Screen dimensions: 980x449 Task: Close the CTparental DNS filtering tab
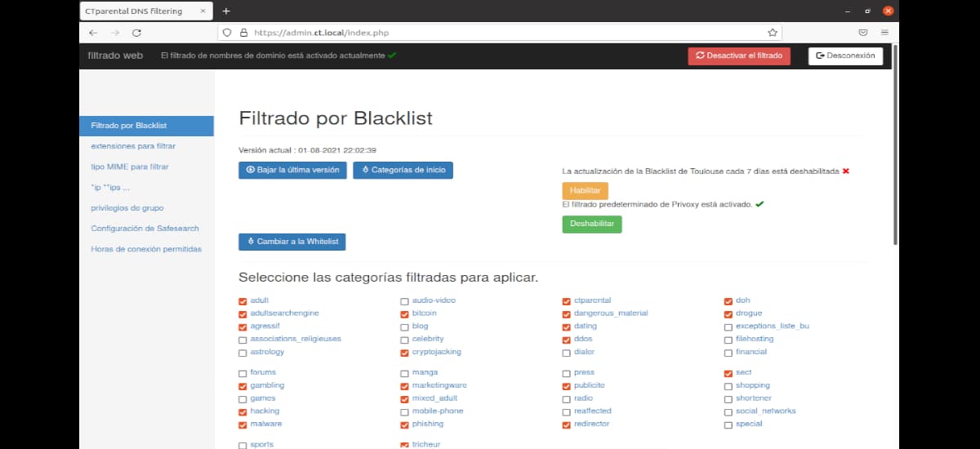(x=203, y=11)
